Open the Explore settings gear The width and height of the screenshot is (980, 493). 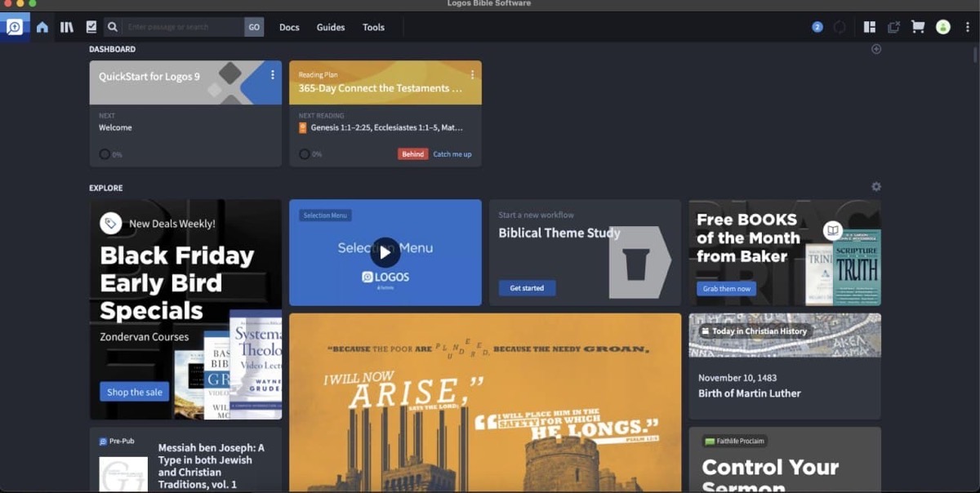[876, 187]
